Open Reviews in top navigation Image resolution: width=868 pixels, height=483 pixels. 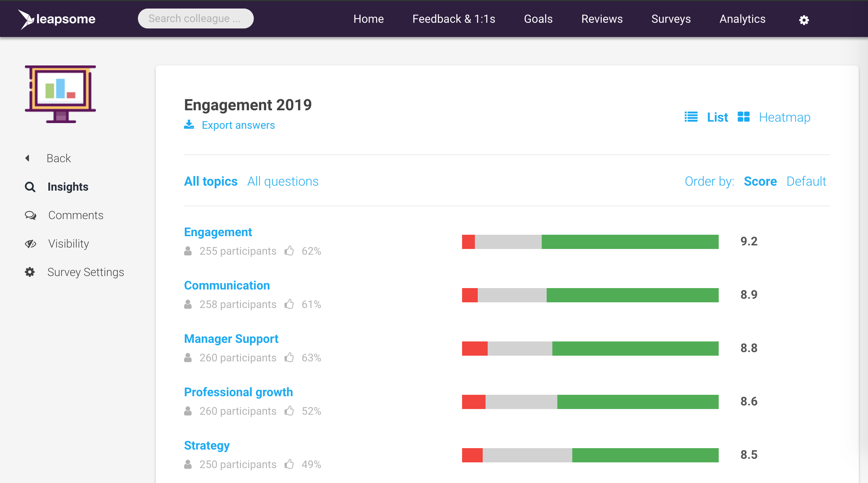(602, 19)
